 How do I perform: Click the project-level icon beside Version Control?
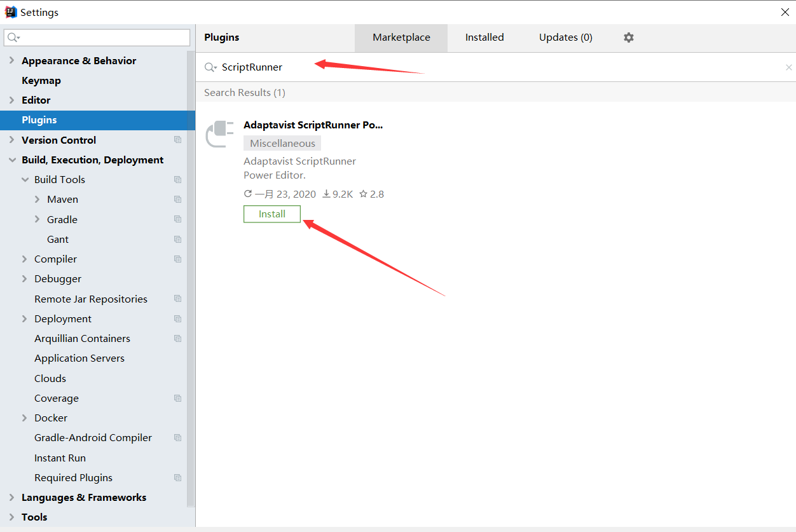tap(178, 140)
